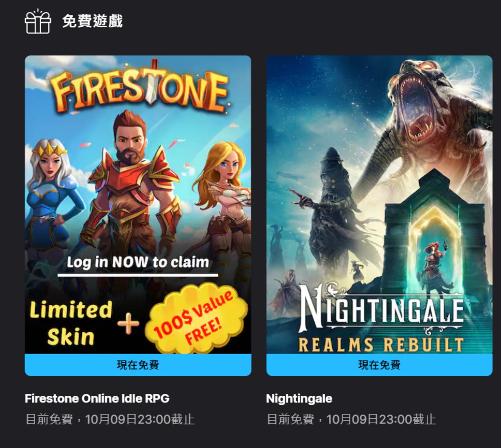
Task: Click the bearded warrior in red armor
Action: (x=133, y=184)
